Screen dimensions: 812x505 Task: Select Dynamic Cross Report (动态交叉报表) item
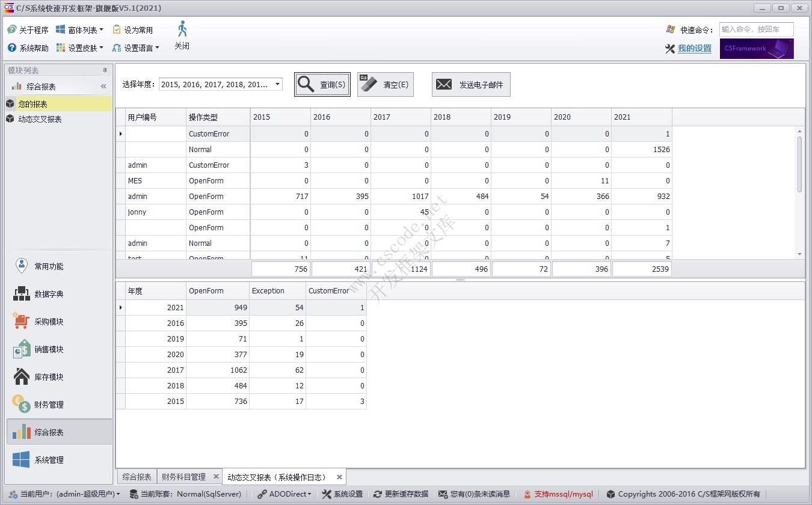[40, 119]
